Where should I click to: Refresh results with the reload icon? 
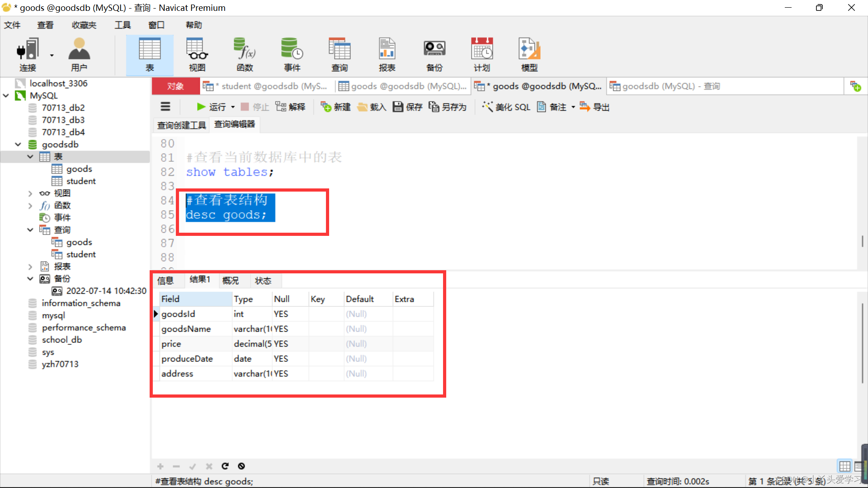[225, 466]
